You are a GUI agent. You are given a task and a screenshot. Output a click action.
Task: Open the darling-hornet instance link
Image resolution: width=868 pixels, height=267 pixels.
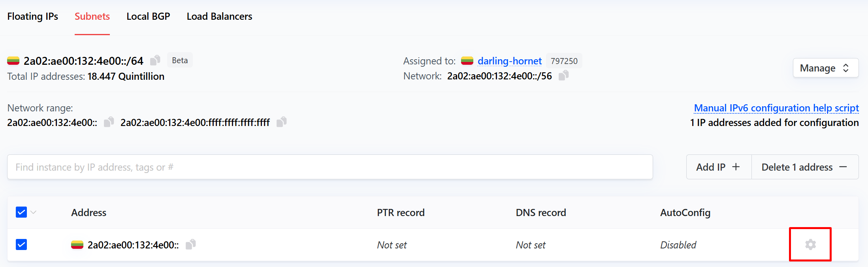[x=509, y=61]
